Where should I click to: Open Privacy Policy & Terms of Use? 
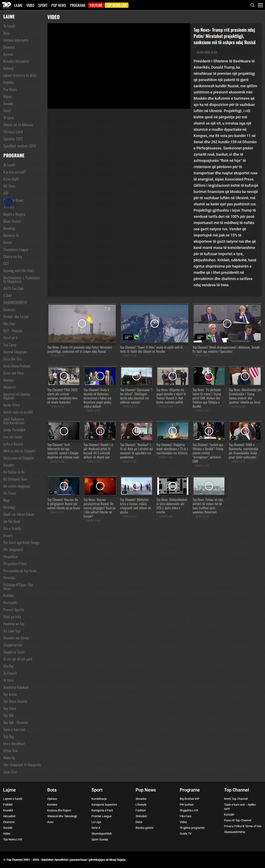243,826
